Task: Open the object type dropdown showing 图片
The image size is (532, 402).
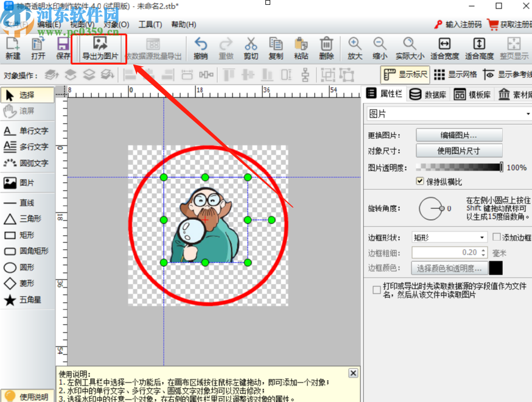Action: pyautogui.click(x=527, y=113)
